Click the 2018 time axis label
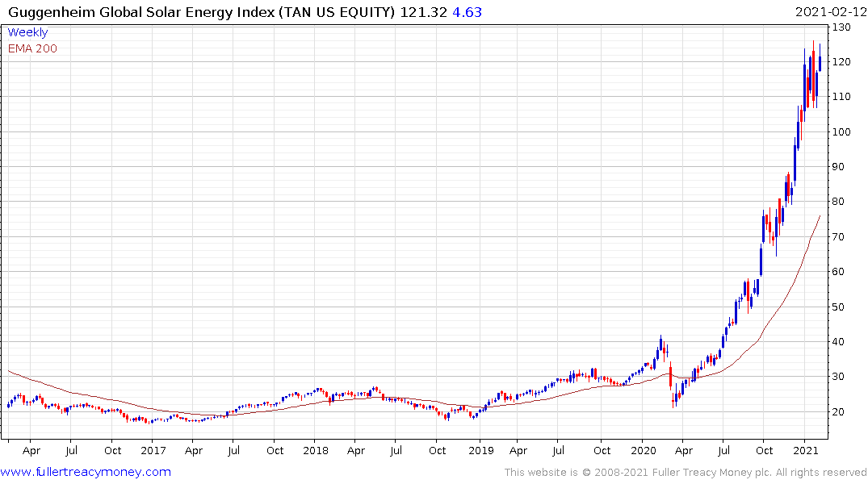Screen dimensions: 868x484 point(316,450)
